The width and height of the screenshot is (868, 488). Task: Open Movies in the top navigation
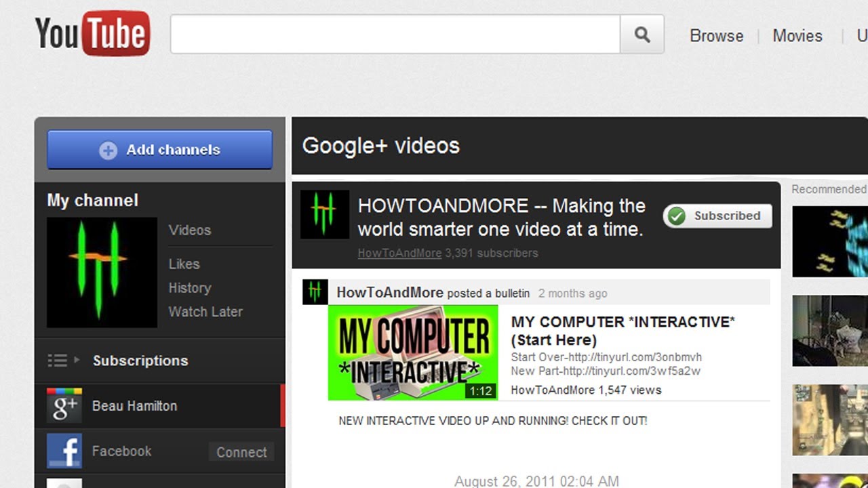coord(797,36)
